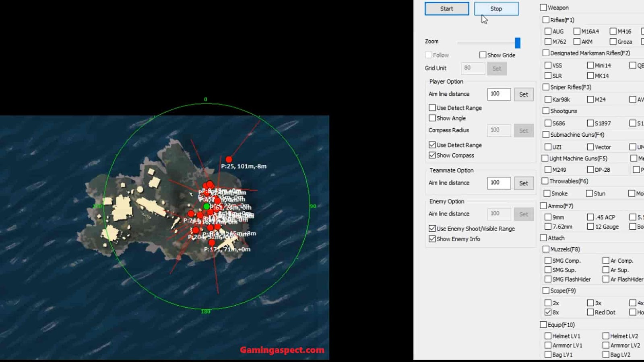
Task: Check the S1897 checkbox
Action: pos(590,123)
